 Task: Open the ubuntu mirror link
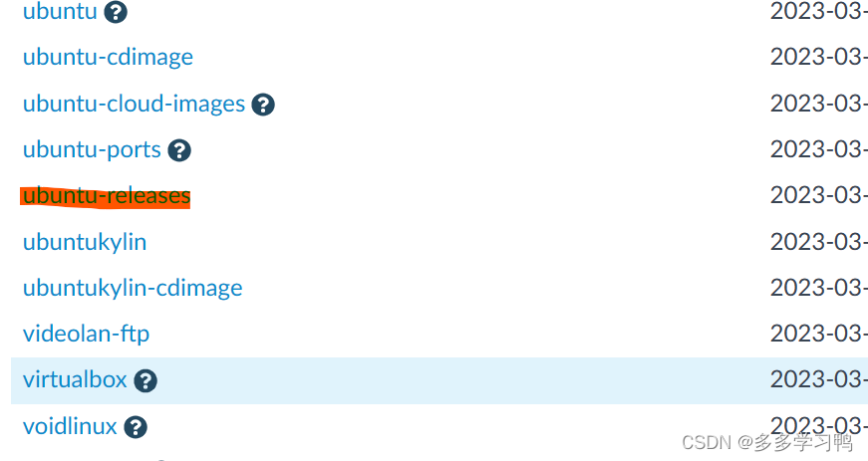point(60,11)
